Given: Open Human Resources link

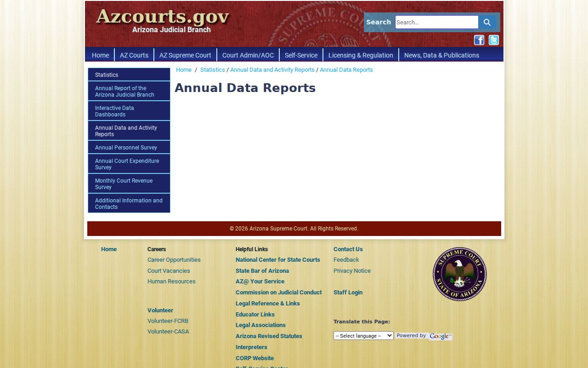Looking at the screenshot, I should point(171,282).
